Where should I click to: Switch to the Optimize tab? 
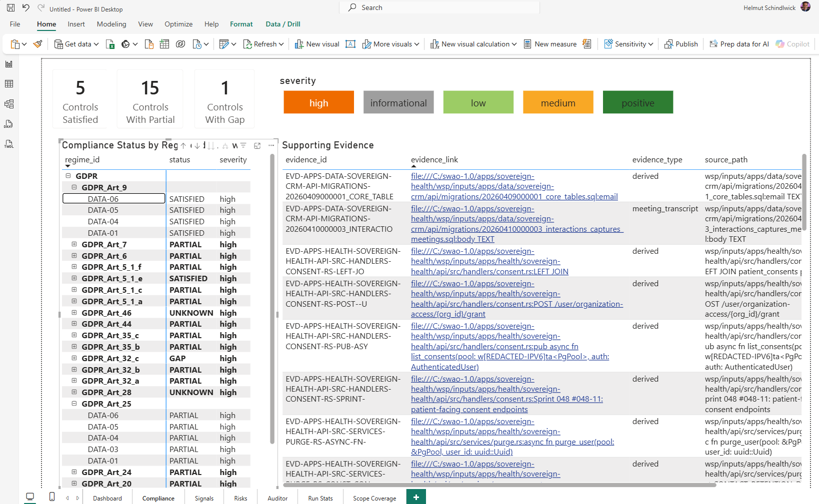(178, 24)
